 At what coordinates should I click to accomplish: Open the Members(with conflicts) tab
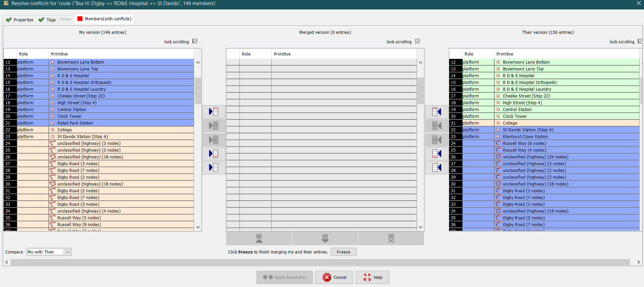click(x=104, y=19)
